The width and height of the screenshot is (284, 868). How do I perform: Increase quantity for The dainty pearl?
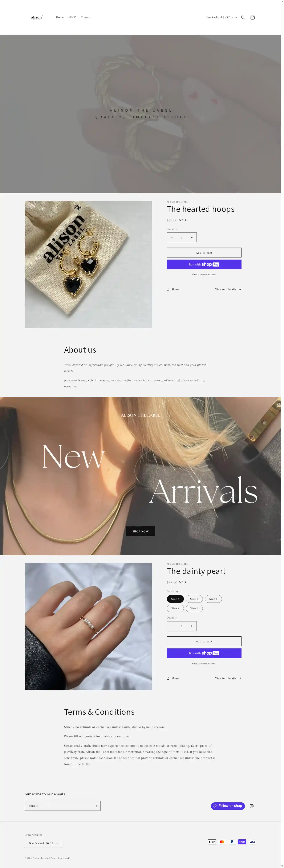(191, 626)
